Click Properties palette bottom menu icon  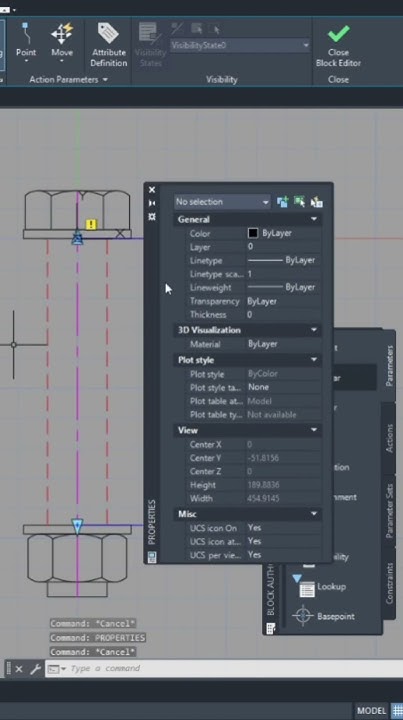point(152,557)
